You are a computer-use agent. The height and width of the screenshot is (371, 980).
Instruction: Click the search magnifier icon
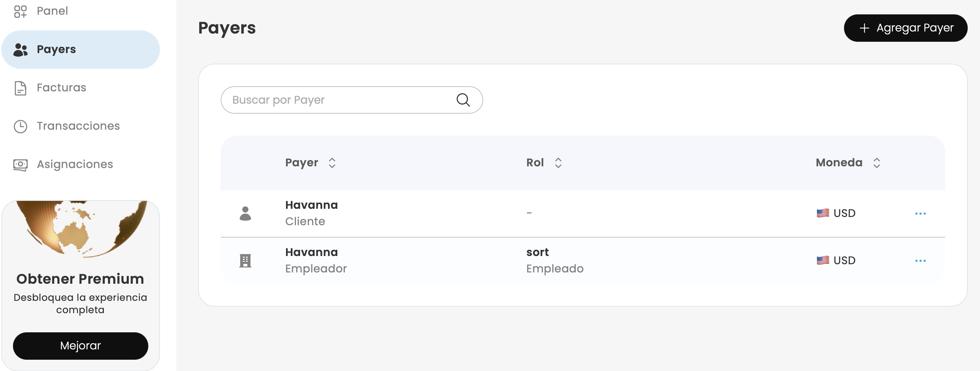(463, 100)
